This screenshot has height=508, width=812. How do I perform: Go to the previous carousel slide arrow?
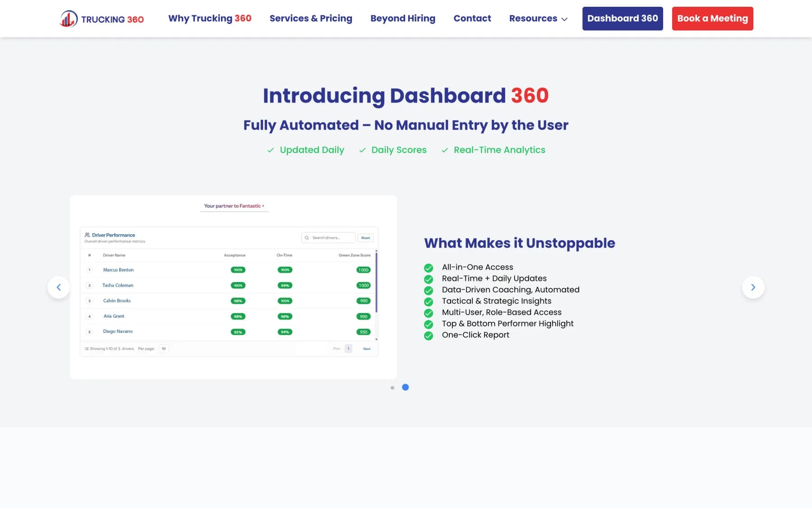tap(59, 287)
